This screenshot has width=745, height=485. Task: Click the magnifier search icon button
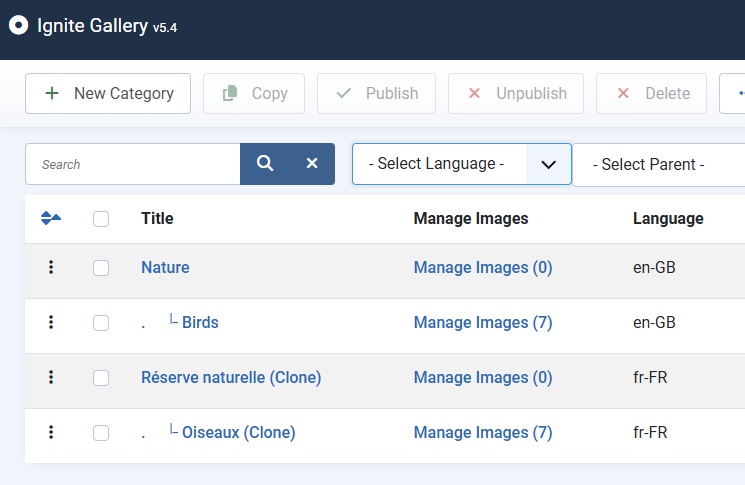[x=264, y=164]
